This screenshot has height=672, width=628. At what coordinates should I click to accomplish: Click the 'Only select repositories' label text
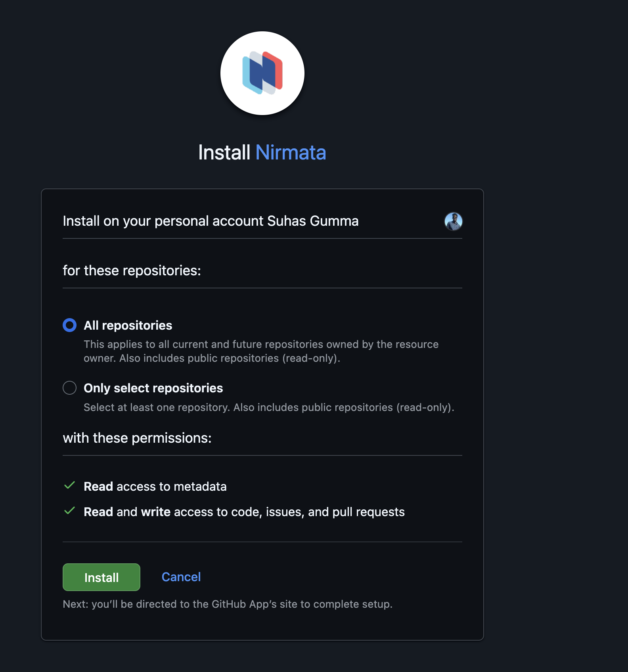coord(153,388)
